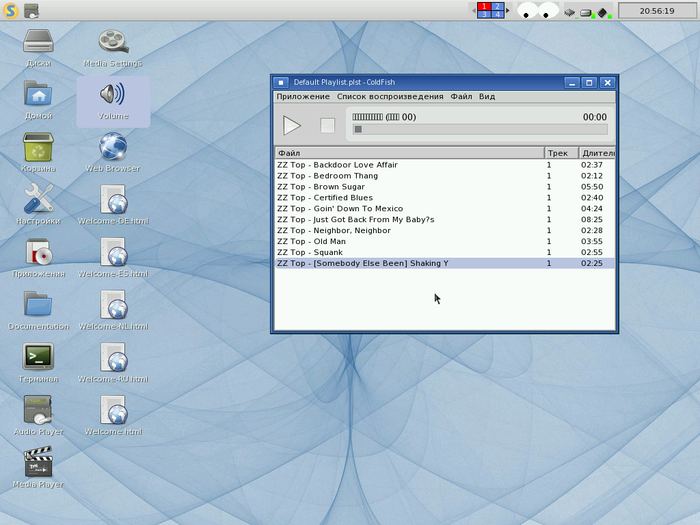Click the playback seek slider bar
The image size is (700, 525).
tap(480, 129)
